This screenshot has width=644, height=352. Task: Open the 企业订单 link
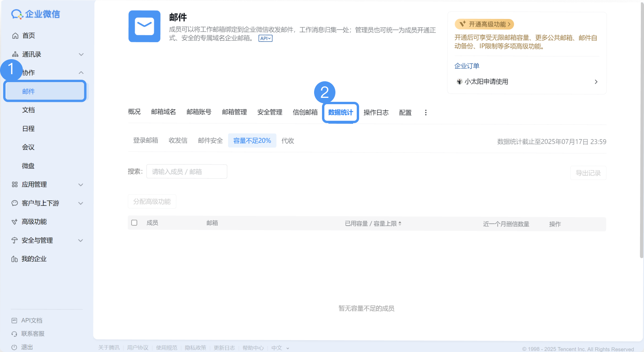pyautogui.click(x=467, y=66)
